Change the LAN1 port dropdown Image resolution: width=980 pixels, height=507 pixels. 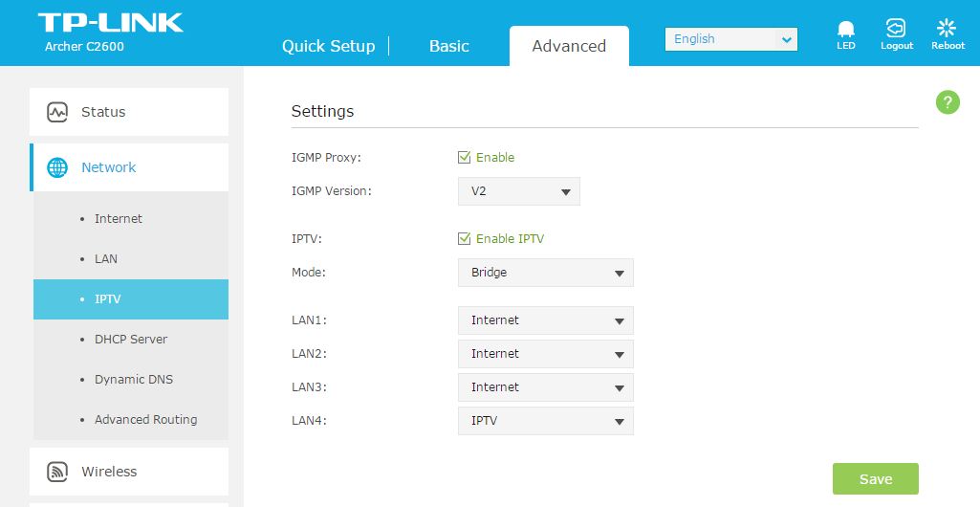tap(545, 320)
